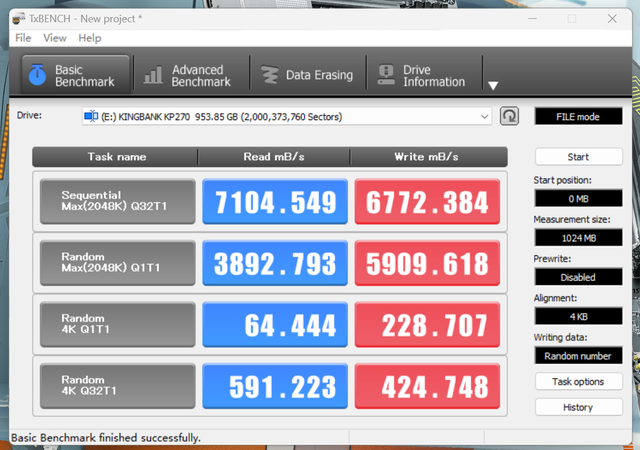
Task: Click the Drive Information drive icon
Action: coord(386,75)
